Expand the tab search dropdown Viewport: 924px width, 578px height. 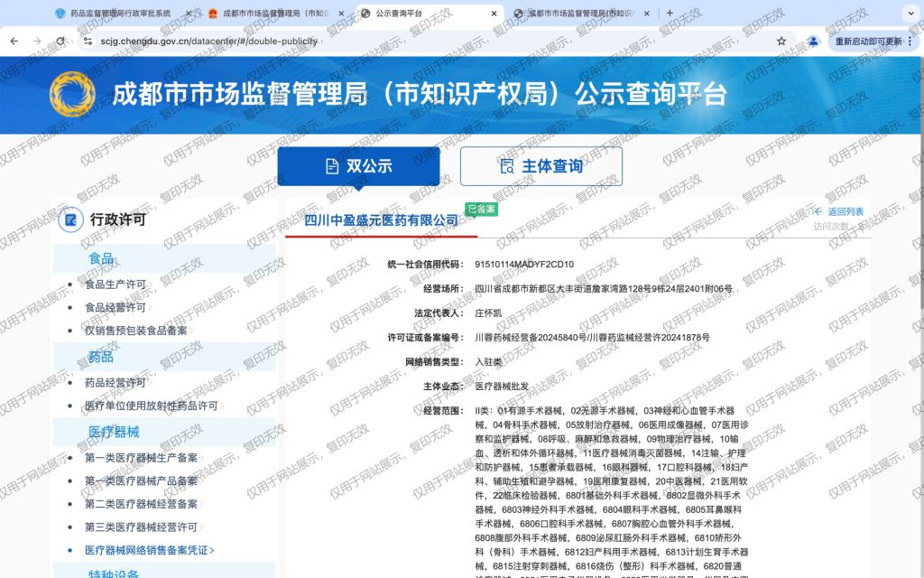pos(910,13)
